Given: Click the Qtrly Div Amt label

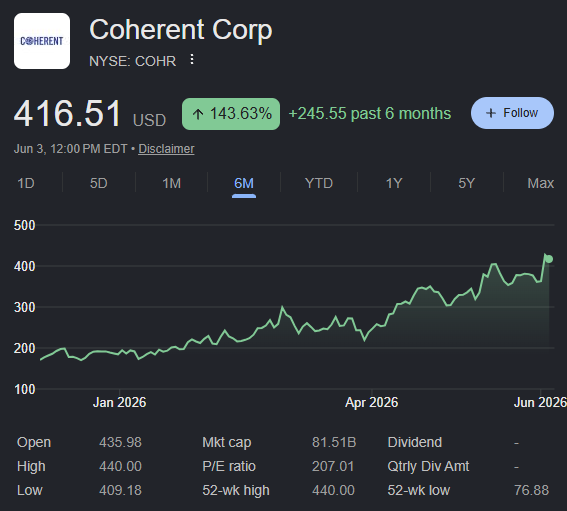Looking at the screenshot, I should [x=428, y=467].
